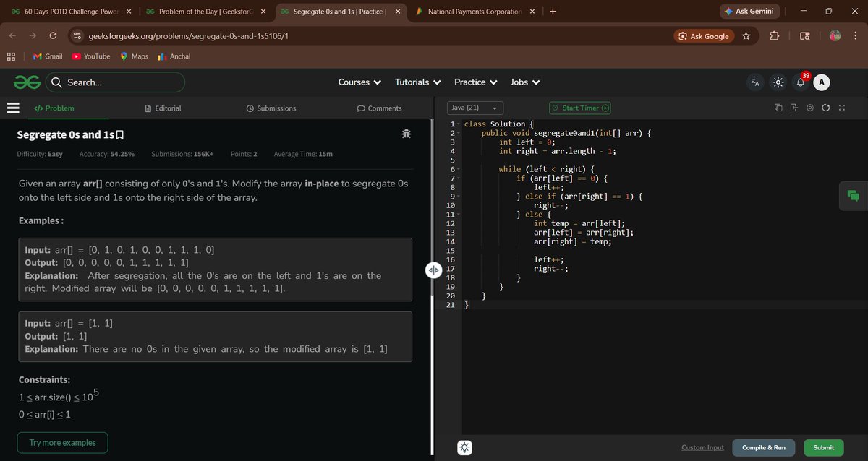Viewport: 868px width, 461px height.
Task: Click the Ask Gemini button
Action: pos(749,12)
